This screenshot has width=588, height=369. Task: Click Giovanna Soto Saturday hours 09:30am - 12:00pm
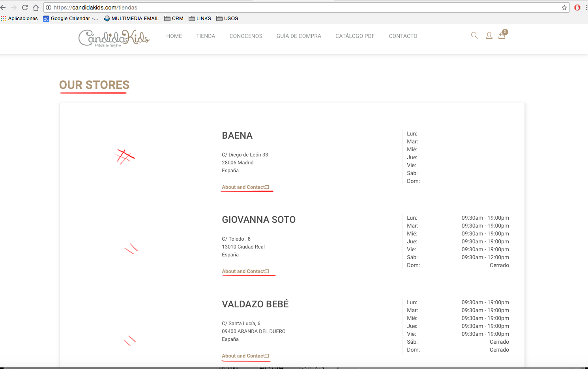[x=485, y=258]
